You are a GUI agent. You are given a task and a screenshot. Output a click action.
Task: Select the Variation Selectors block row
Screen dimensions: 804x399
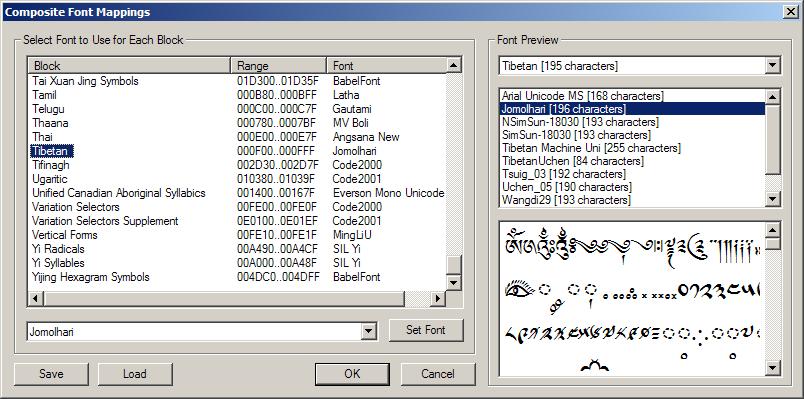click(x=75, y=207)
